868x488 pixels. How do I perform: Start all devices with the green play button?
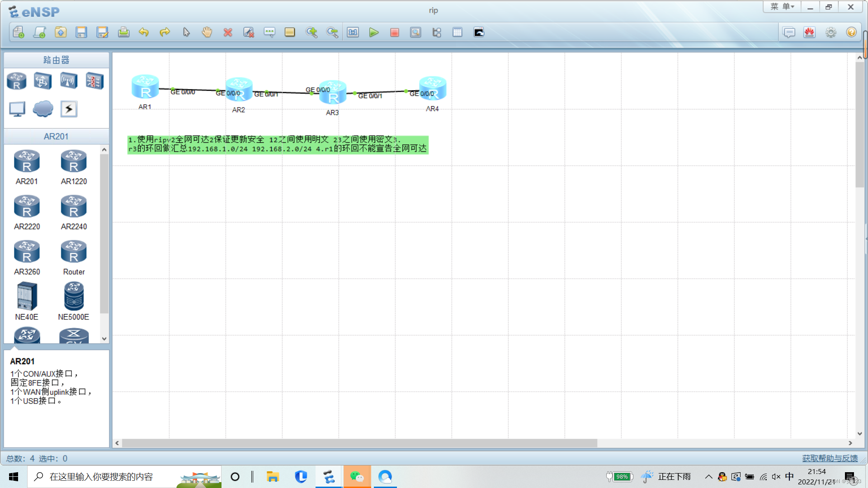pyautogui.click(x=373, y=33)
